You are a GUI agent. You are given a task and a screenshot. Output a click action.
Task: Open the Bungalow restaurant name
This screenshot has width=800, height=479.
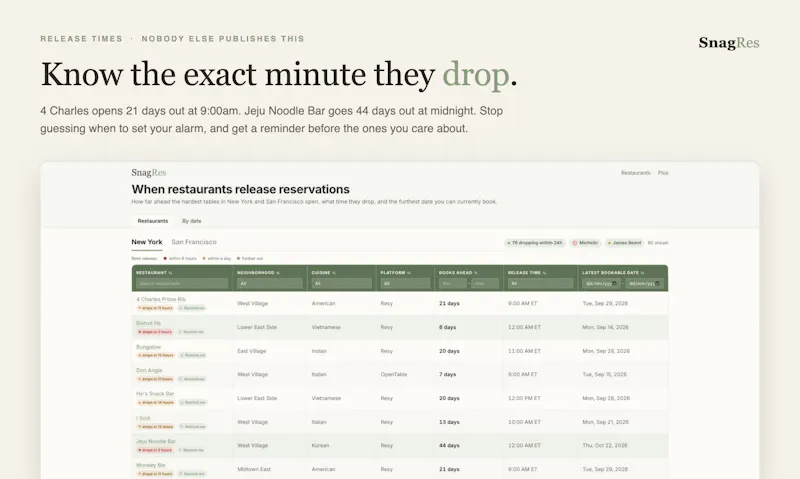[x=148, y=347]
